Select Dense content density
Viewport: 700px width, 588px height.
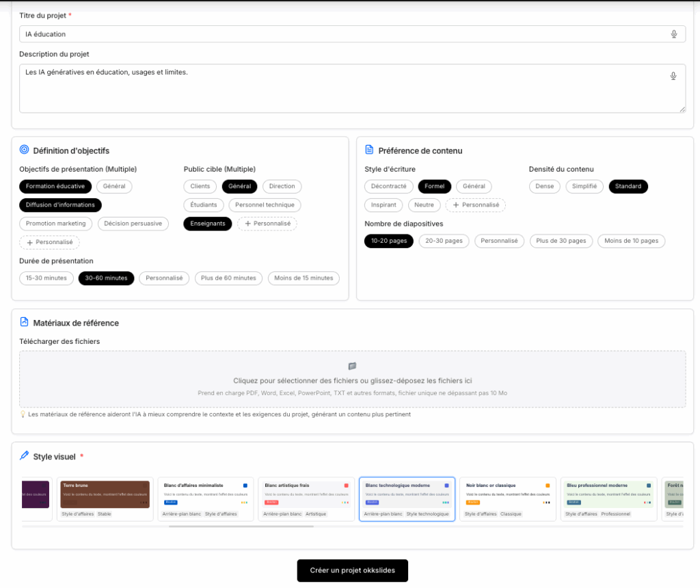[x=544, y=186]
